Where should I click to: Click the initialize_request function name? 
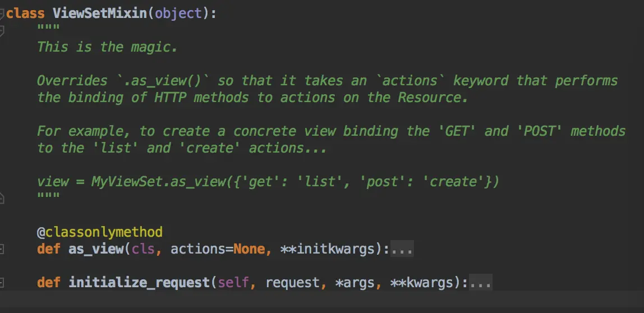point(139,283)
